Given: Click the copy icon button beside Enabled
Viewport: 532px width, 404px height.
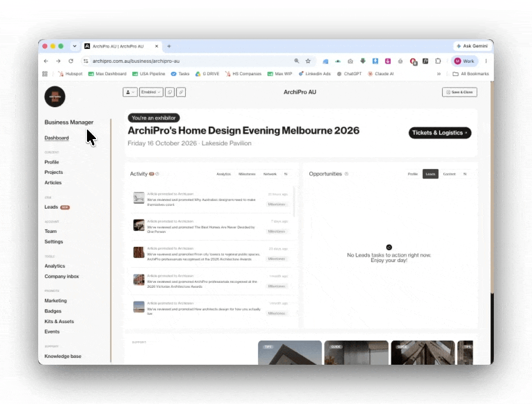Looking at the screenshot, I should [169, 92].
